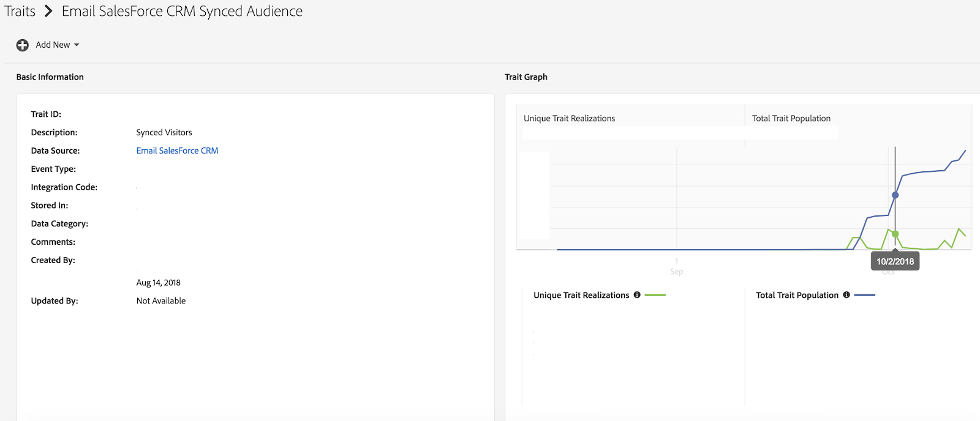Click the blue data point on the graph

tap(895, 195)
